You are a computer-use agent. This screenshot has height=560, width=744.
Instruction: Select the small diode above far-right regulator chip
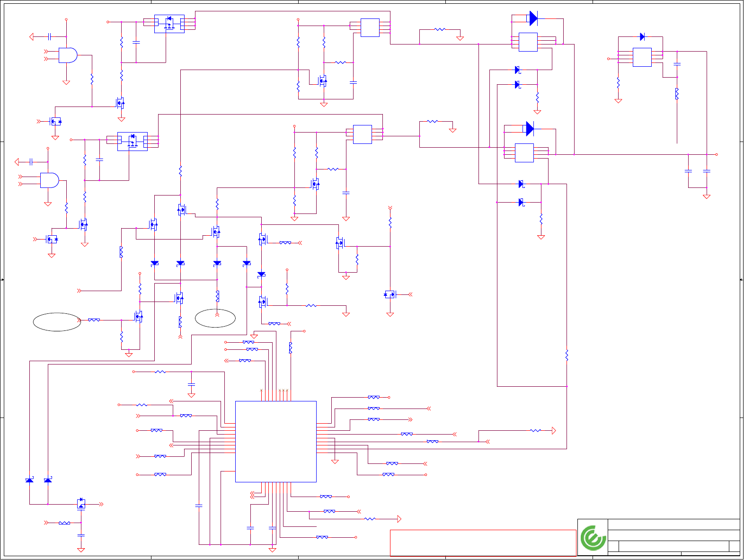[x=642, y=37]
